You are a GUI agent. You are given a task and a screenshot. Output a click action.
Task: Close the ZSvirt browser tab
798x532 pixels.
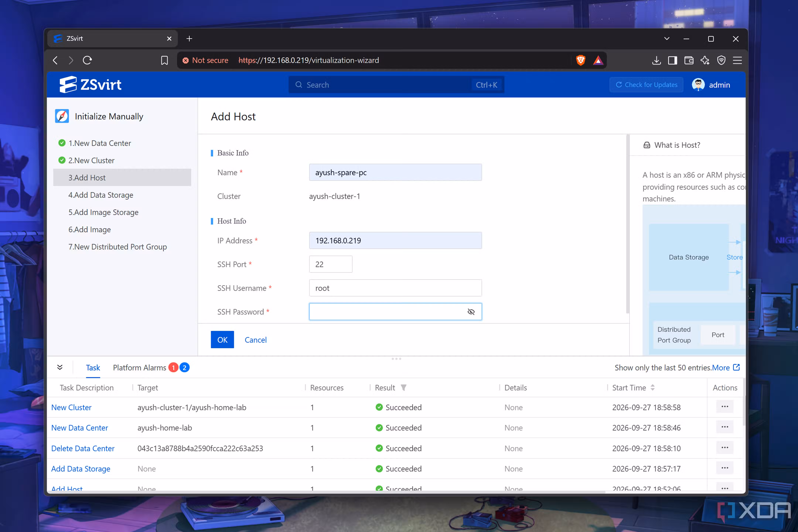[x=169, y=39]
